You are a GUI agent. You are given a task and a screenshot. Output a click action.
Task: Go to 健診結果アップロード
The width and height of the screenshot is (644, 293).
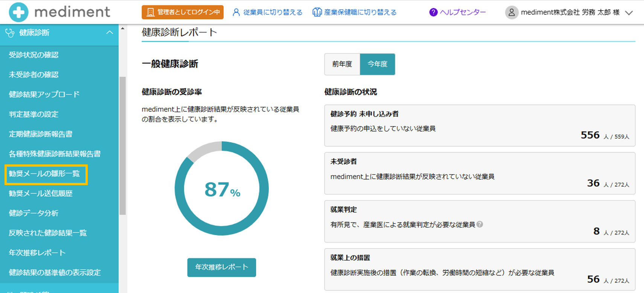tap(44, 94)
